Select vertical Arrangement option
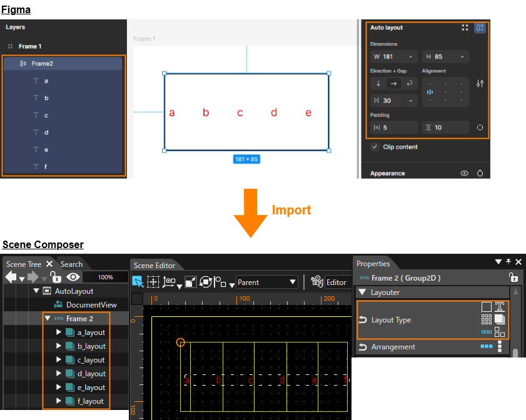Viewport: 526px width, 420px height. pos(500,346)
